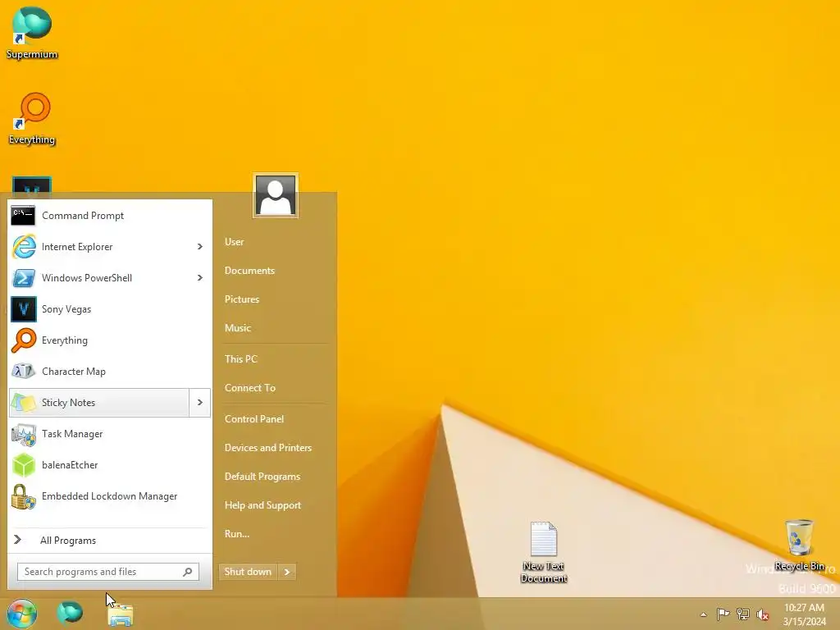The height and width of the screenshot is (630, 840).
Task: Click the search magnifier icon
Action: (188, 572)
